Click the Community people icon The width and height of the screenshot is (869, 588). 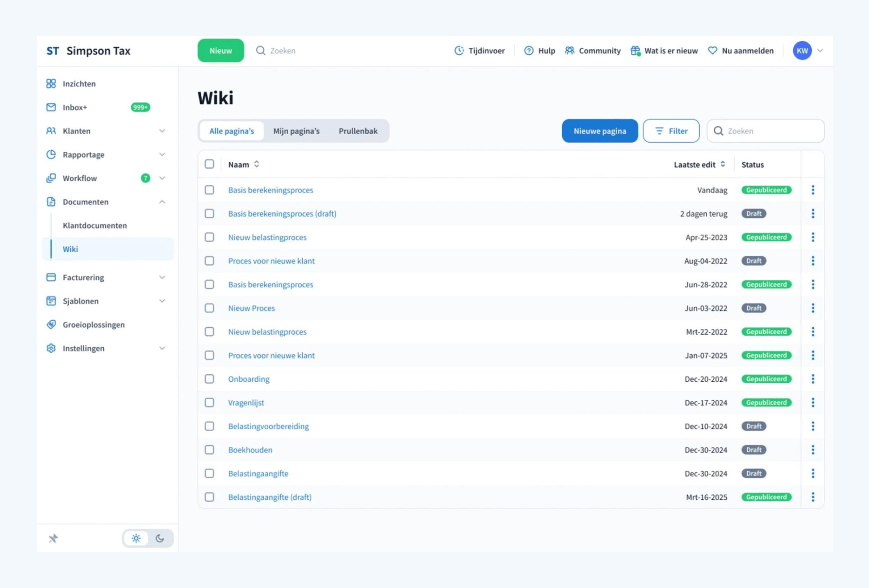pos(570,50)
